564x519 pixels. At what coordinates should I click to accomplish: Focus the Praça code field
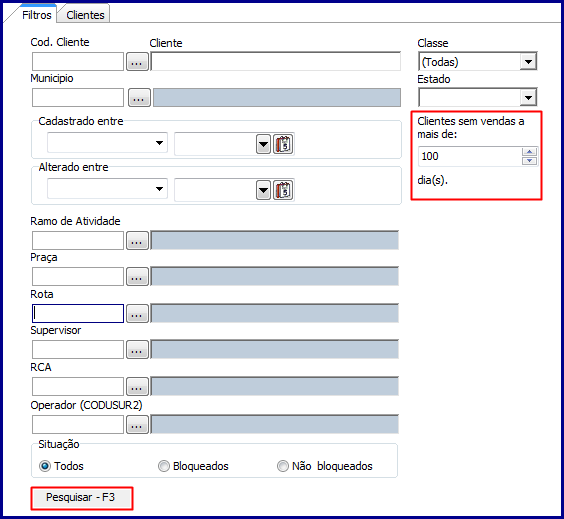point(78,277)
